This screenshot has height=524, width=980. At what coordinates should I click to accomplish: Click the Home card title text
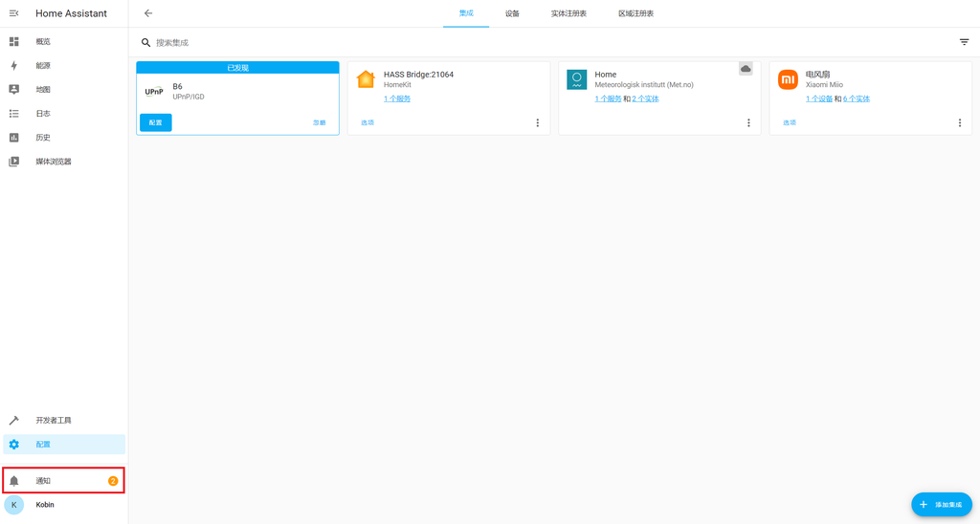tap(606, 75)
